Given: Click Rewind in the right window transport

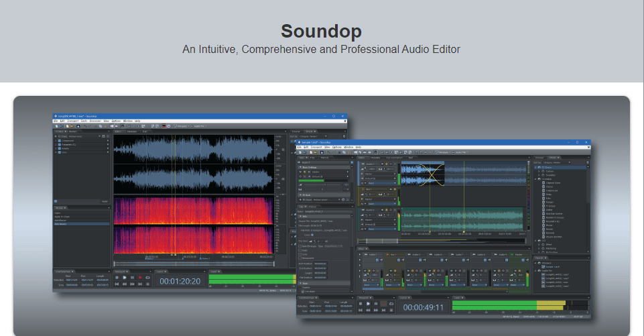Looking at the screenshot, I should tap(368, 310).
